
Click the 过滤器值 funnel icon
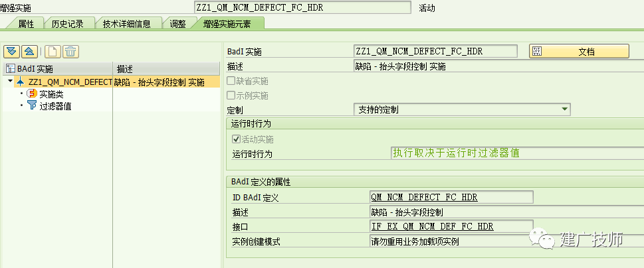[x=32, y=105]
